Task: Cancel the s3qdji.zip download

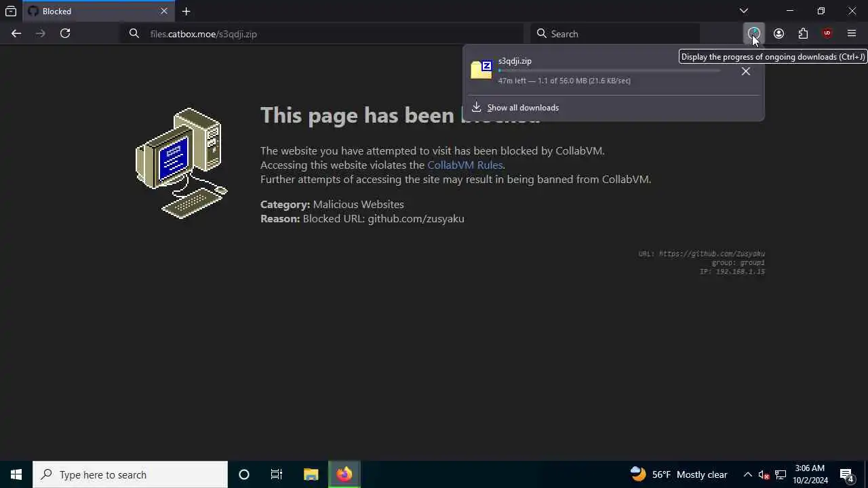Action: [x=746, y=71]
